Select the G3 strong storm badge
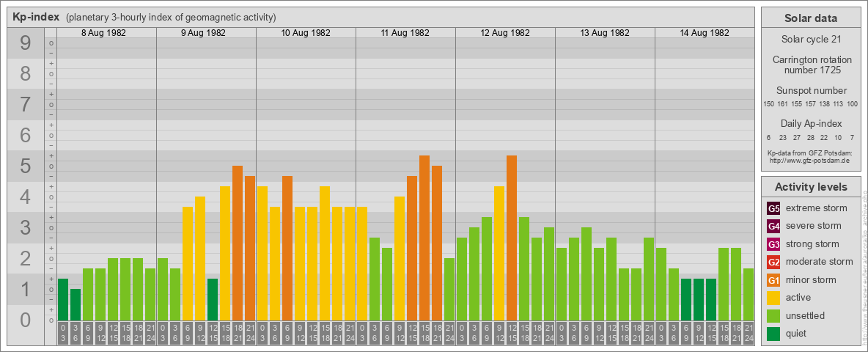The image size is (868, 352). click(773, 244)
